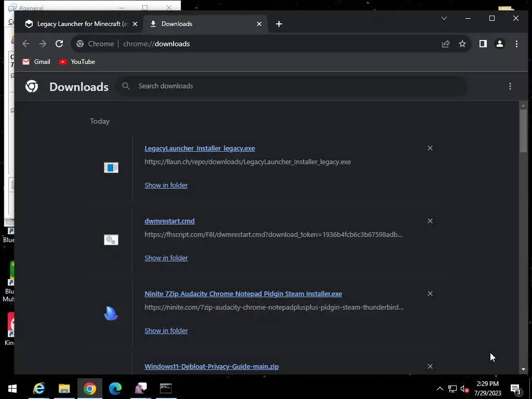The width and height of the screenshot is (532, 399).
Task: Open File Explorer from taskbar
Action: (x=64, y=389)
